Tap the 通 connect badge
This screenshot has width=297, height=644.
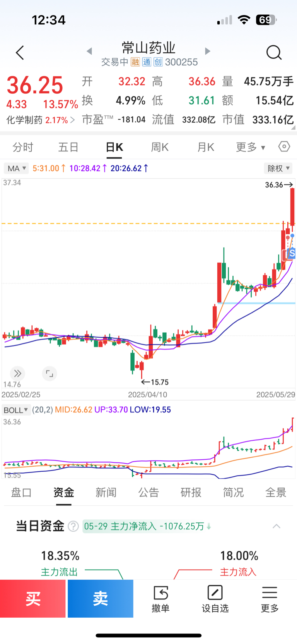tap(147, 62)
